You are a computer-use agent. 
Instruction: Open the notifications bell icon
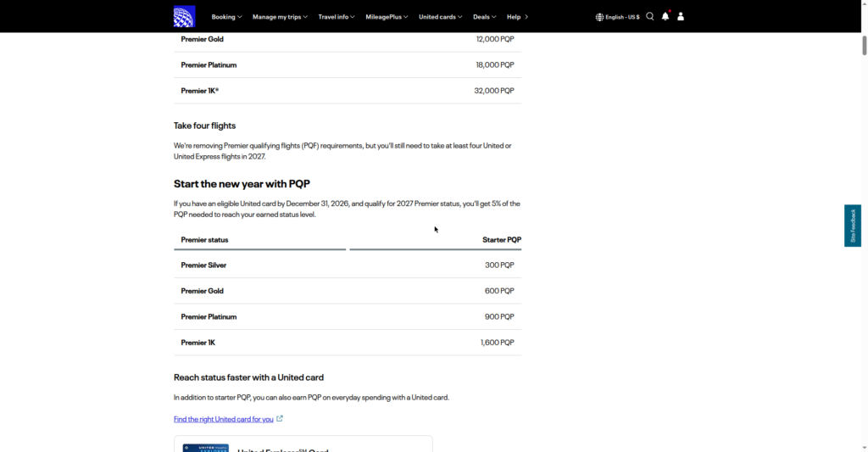click(x=665, y=16)
